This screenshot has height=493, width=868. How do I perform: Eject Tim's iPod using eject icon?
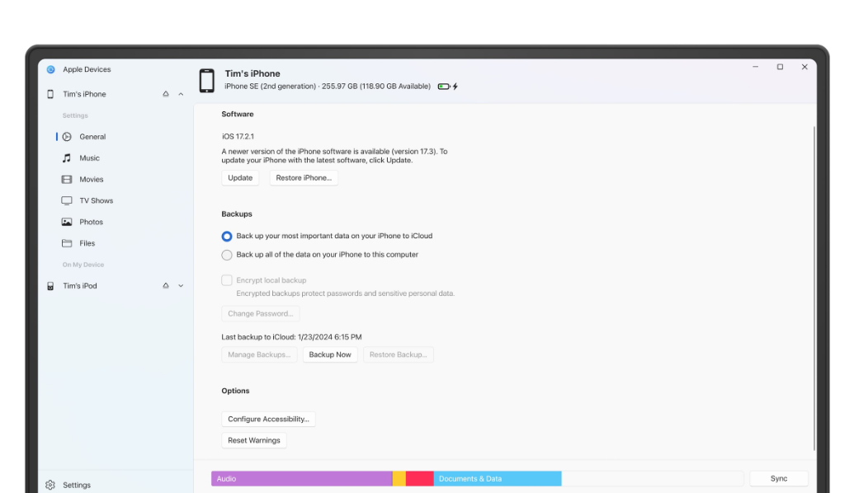(x=166, y=286)
